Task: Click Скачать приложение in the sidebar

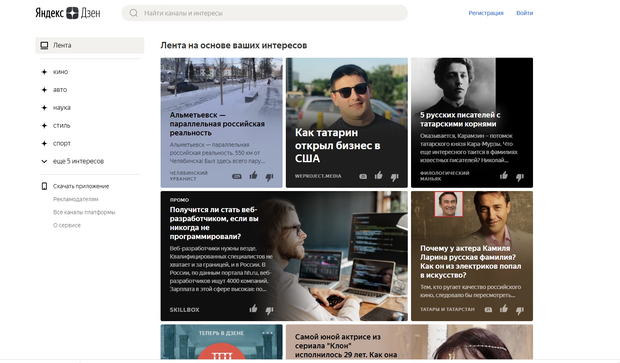Action: tap(81, 186)
